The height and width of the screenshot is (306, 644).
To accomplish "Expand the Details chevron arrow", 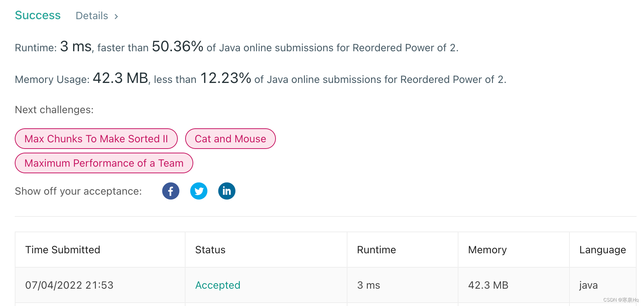I will pos(116,16).
